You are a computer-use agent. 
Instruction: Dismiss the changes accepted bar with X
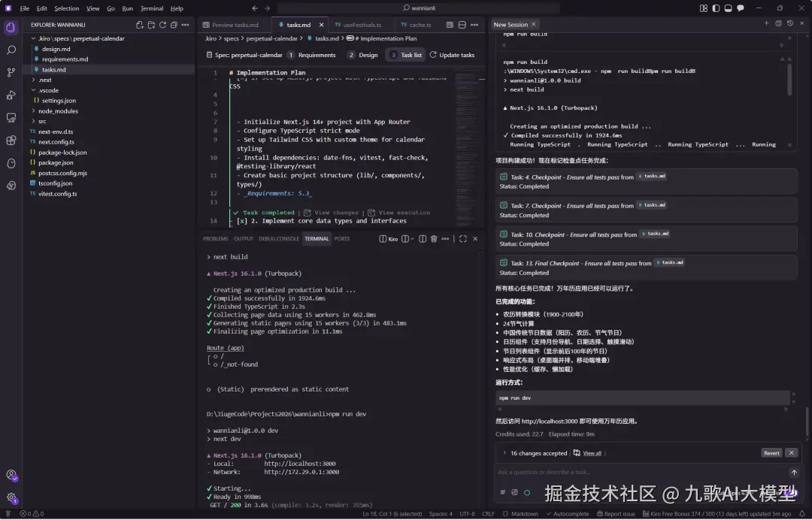click(791, 453)
